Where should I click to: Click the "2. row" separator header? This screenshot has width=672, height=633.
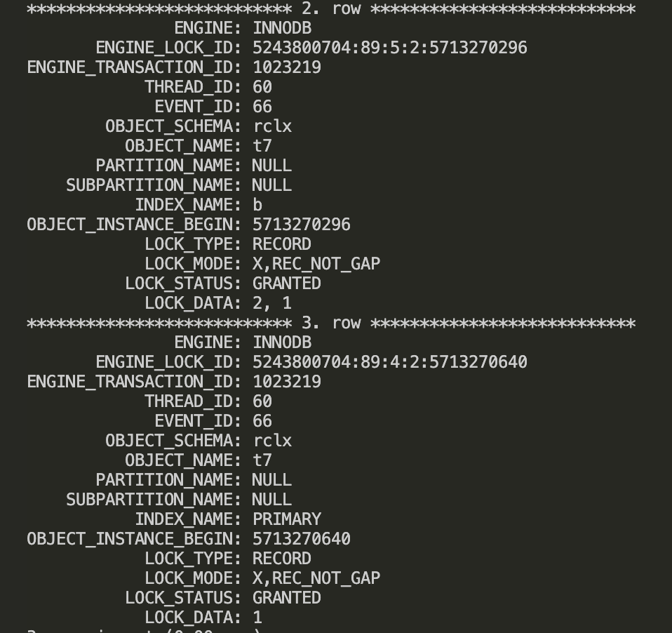[x=330, y=9]
